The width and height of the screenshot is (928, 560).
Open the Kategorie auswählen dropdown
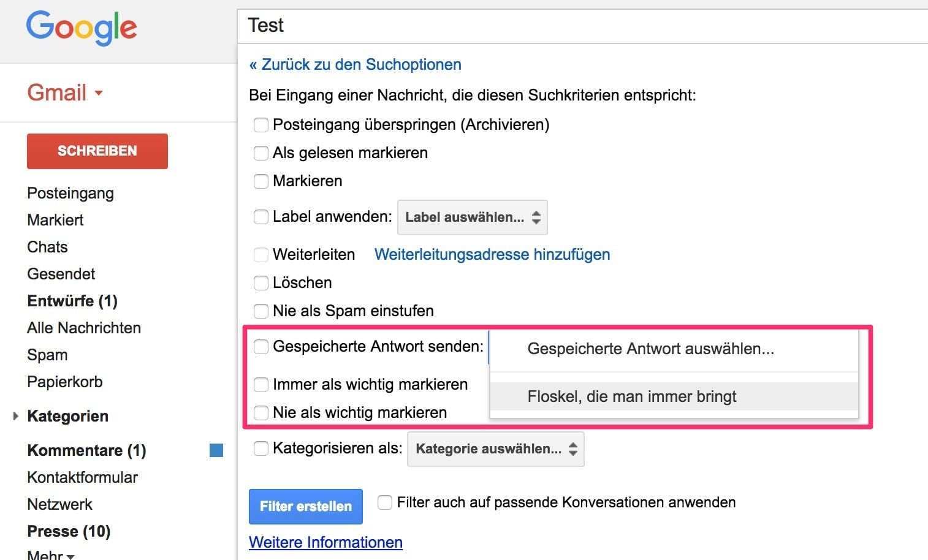[495, 449]
